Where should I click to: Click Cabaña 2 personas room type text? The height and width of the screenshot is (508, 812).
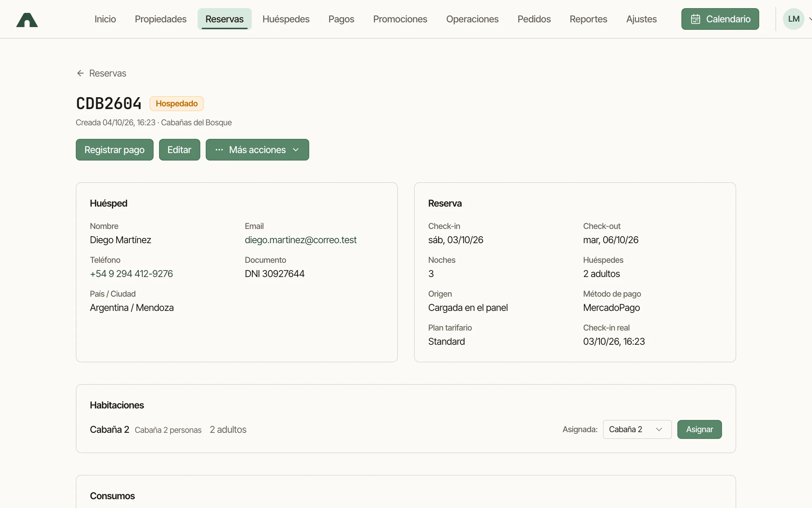168,430
